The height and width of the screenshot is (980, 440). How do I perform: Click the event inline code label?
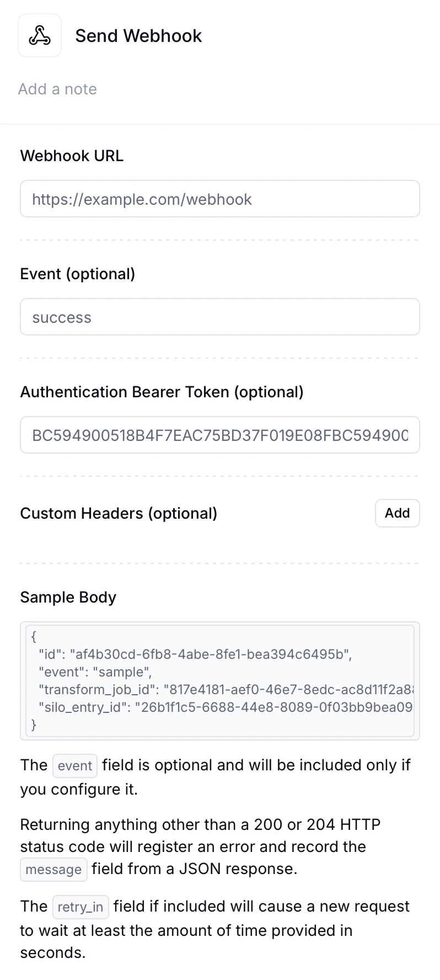point(74,765)
